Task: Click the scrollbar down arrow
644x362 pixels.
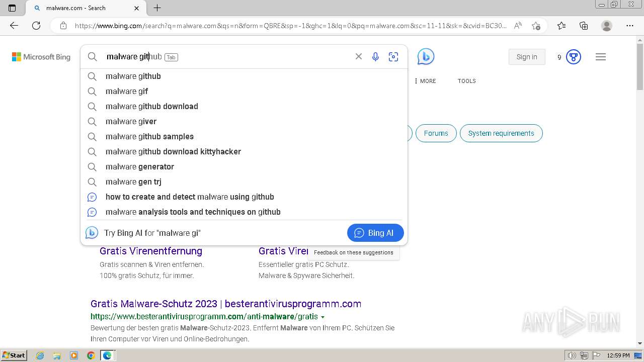Action: 640,343
